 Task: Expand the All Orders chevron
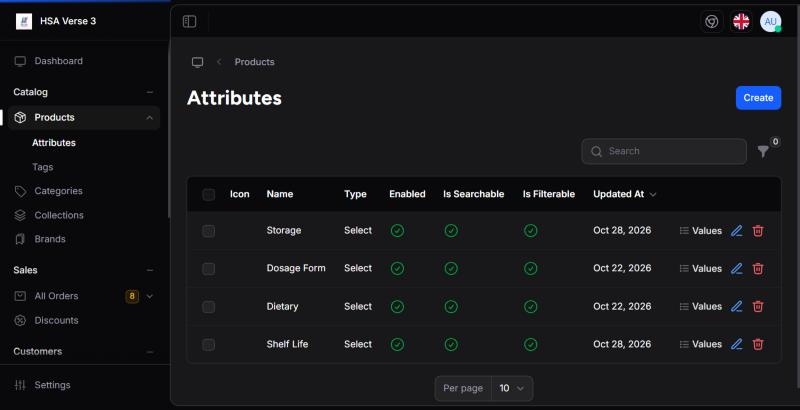[149, 296]
